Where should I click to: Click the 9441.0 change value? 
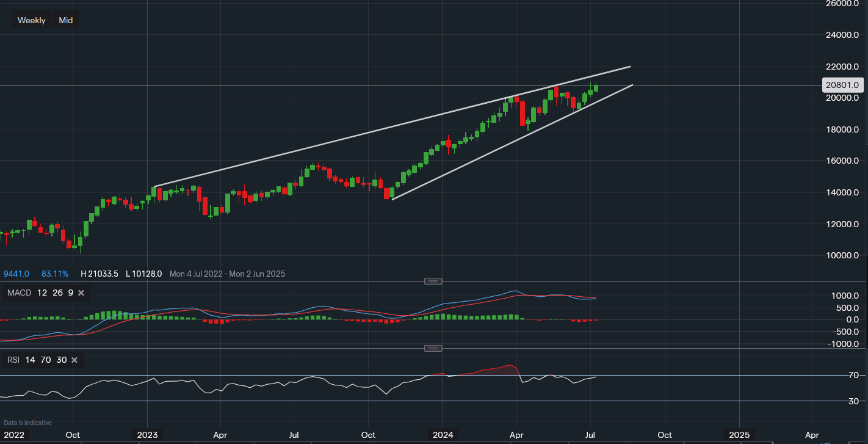(16, 274)
